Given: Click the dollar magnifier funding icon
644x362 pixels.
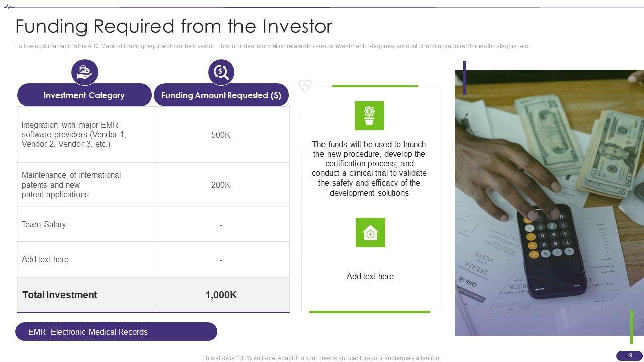Looking at the screenshot, I should [221, 72].
